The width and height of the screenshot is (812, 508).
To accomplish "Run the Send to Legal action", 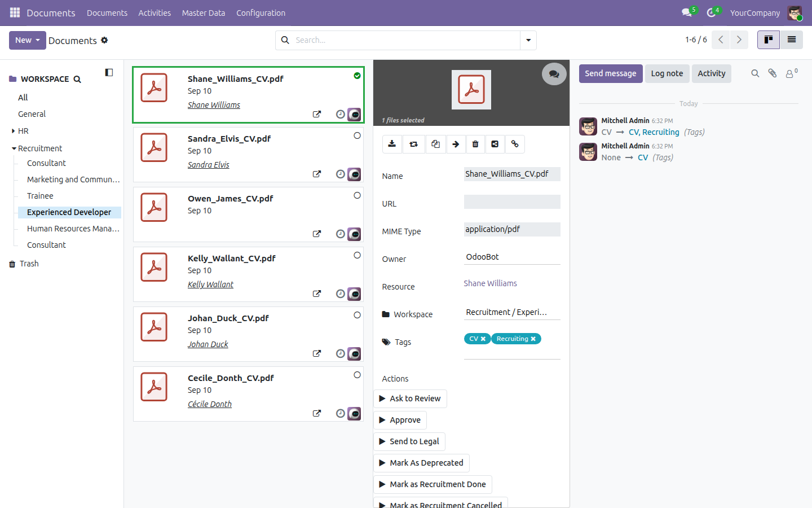I will coord(409,441).
